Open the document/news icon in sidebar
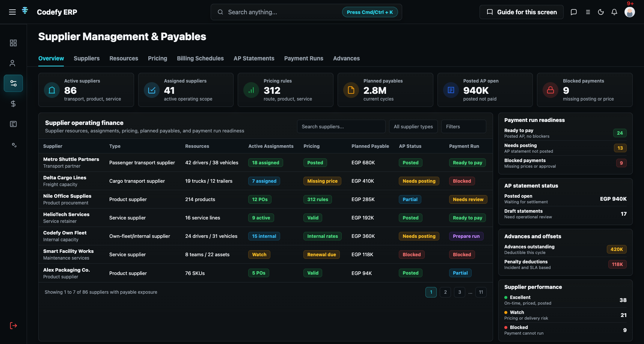Image resolution: width=644 pixels, height=344 pixels. [13, 124]
